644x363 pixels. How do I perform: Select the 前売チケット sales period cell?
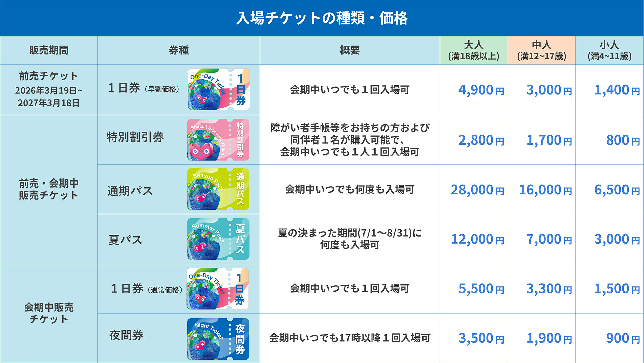49,89
